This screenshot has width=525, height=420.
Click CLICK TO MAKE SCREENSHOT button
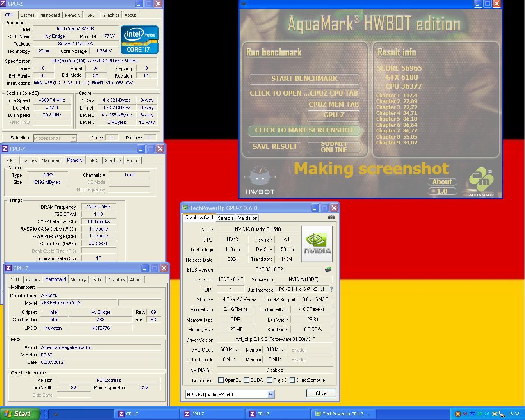304,130
